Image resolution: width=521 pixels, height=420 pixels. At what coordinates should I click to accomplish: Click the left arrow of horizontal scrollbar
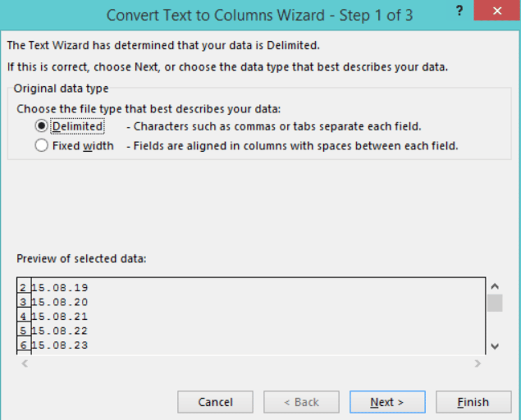pyautogui.click(x=25, y=364)
